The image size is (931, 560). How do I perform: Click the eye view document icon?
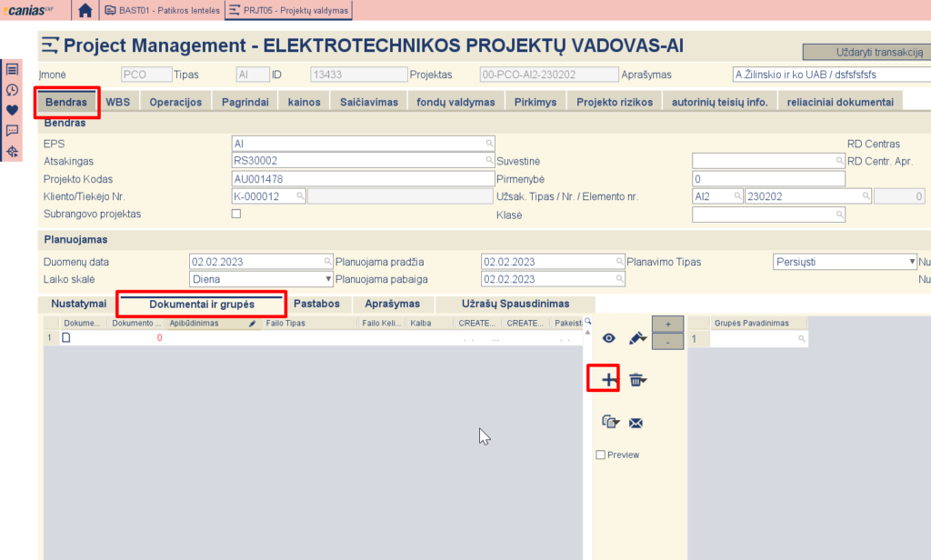[608, 338]
